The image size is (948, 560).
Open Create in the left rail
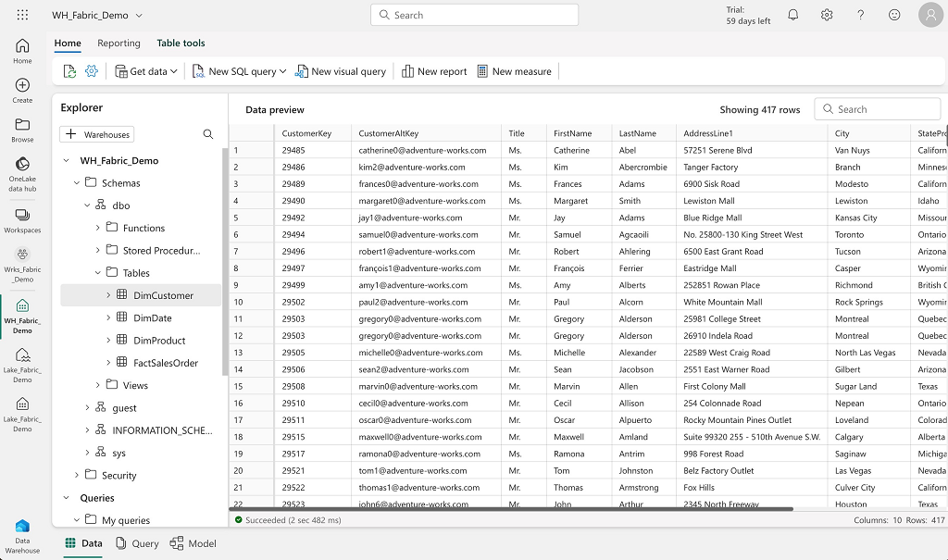tap(22, 91)
